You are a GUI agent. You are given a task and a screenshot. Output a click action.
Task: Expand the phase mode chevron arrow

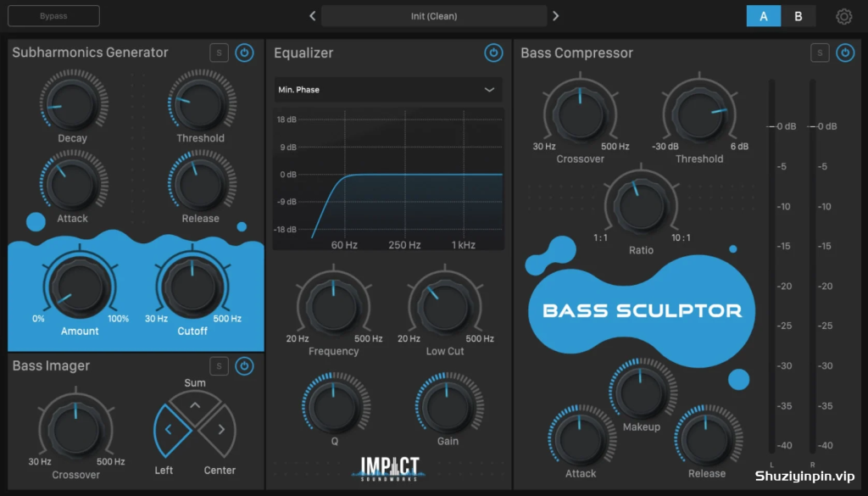489,90
